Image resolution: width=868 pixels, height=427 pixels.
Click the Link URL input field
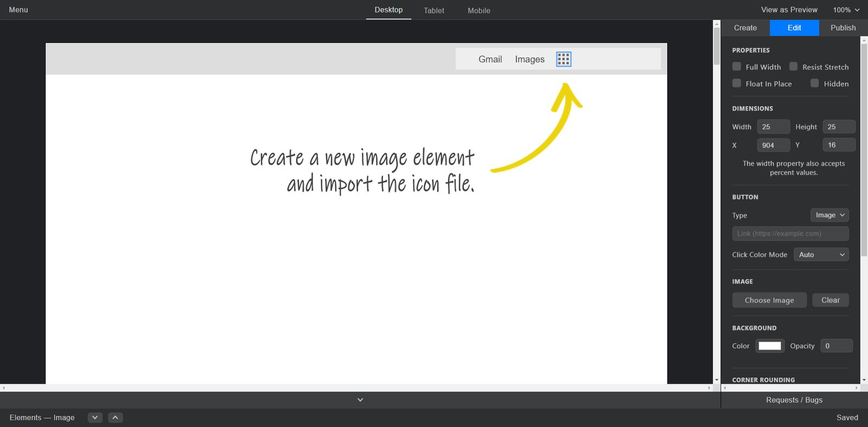click(790, 234)
